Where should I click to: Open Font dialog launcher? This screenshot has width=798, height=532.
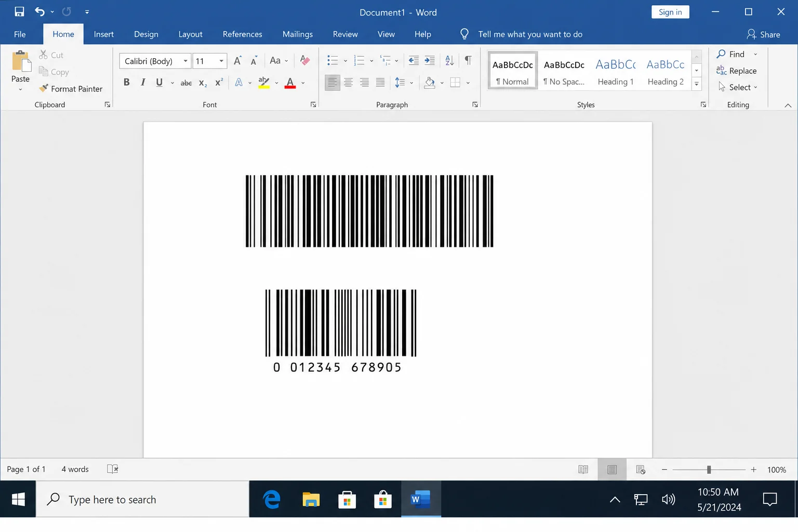(313, 104)
